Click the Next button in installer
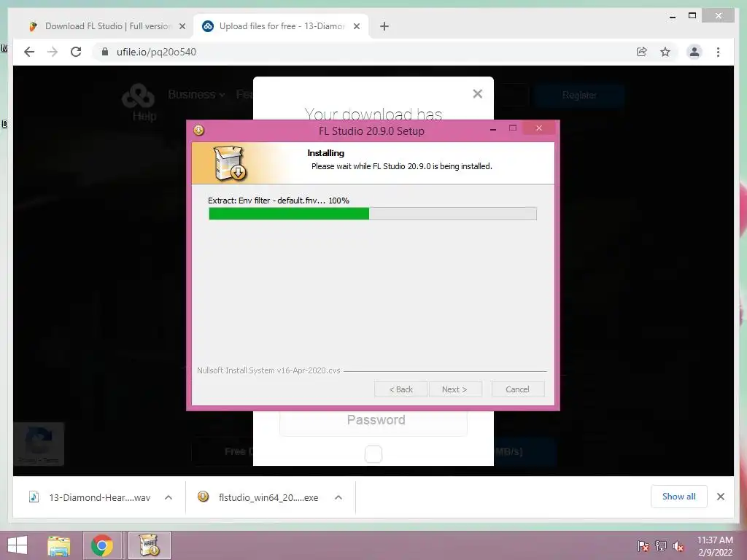747x560 pixels. (x=455, y=389)
